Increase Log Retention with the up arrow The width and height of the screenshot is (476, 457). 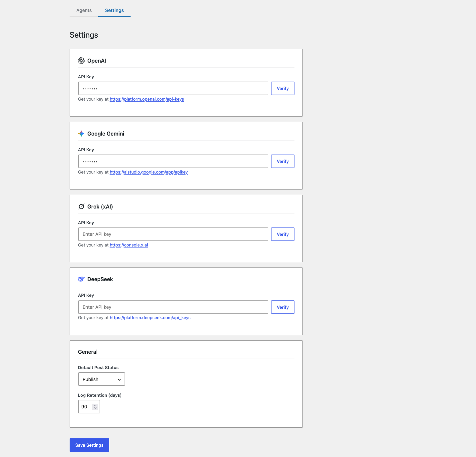click(95, 405)
